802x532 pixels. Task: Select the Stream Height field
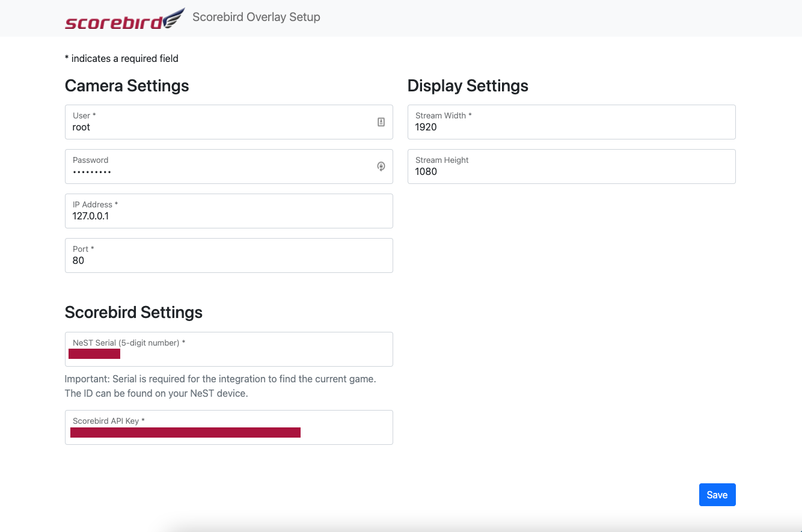click(572, 167)
